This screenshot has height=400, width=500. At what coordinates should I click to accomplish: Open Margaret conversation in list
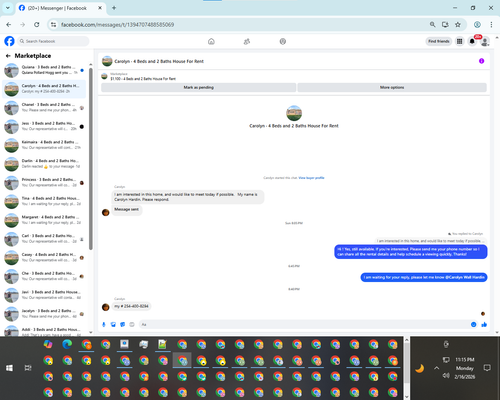44,220
